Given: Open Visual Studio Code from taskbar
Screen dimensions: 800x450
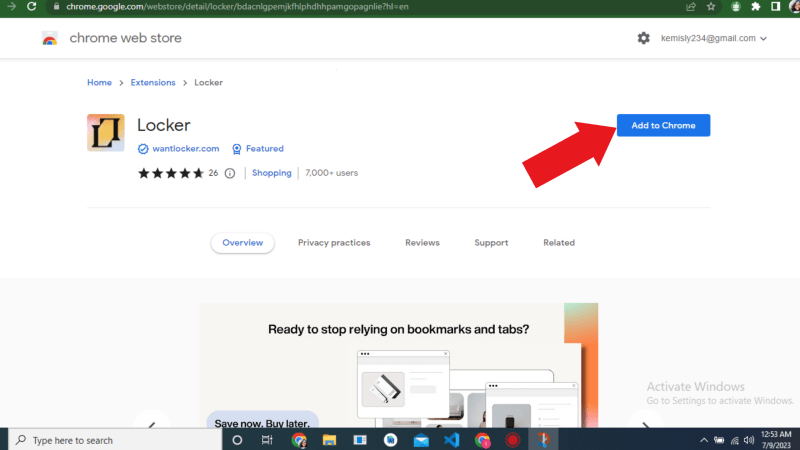Looking at the screenshot, I should point(452,440).
